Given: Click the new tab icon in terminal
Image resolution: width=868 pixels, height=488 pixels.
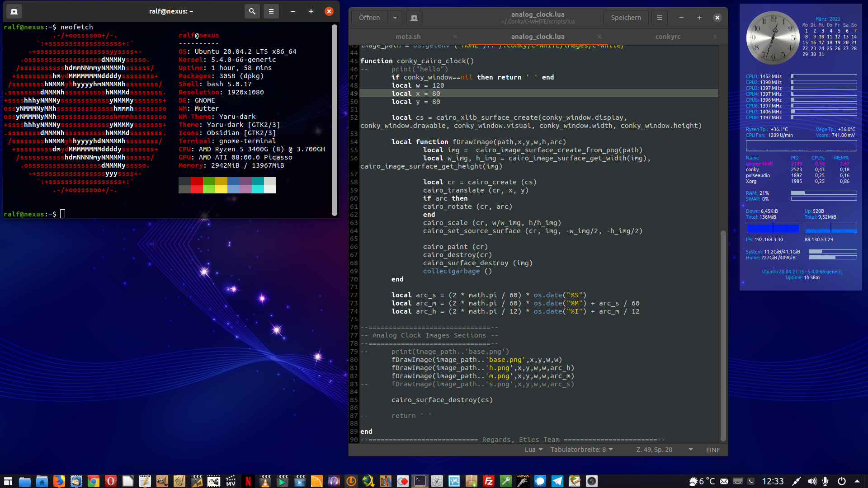Looking at the screenshot, I should tap(14, 11).
